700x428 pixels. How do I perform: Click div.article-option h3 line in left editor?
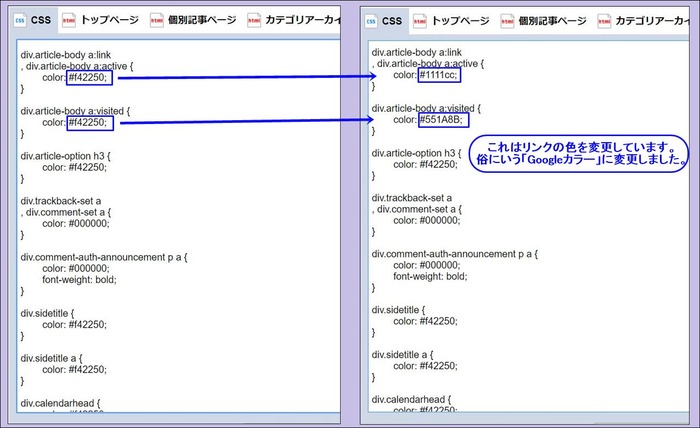click(65, 156)
